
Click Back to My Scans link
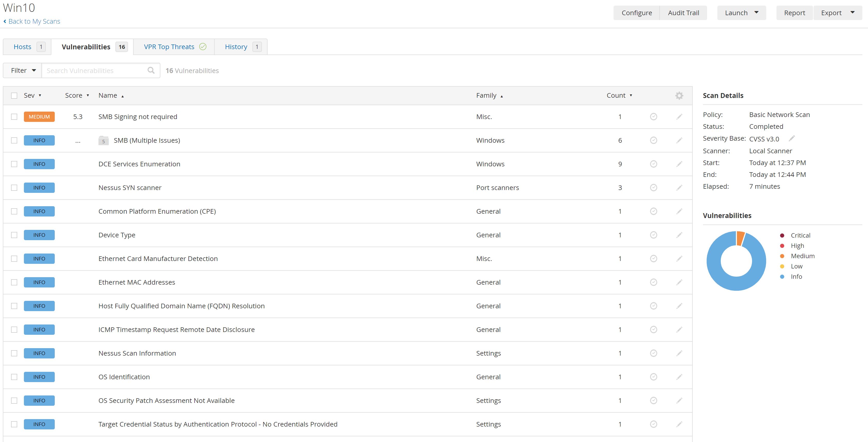pos(34,21)
